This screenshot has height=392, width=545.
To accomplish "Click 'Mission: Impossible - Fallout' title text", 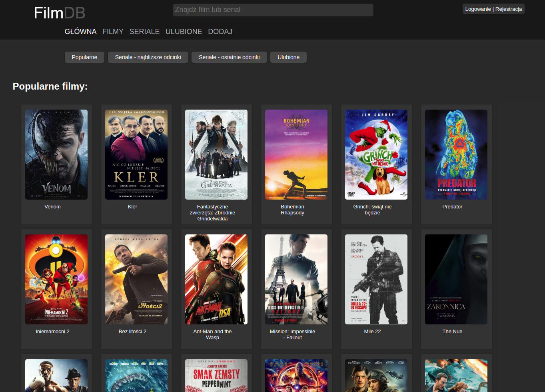I will click(x=292, y=334).
